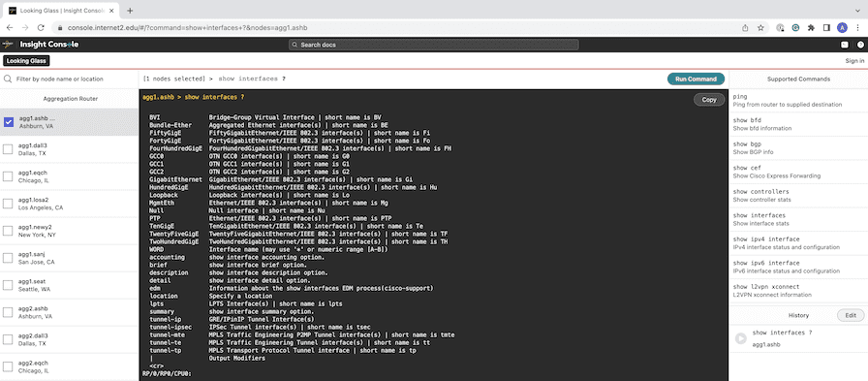
Task: Click the Sign in link
Action: pyautogui.click(x=854, y=61)
